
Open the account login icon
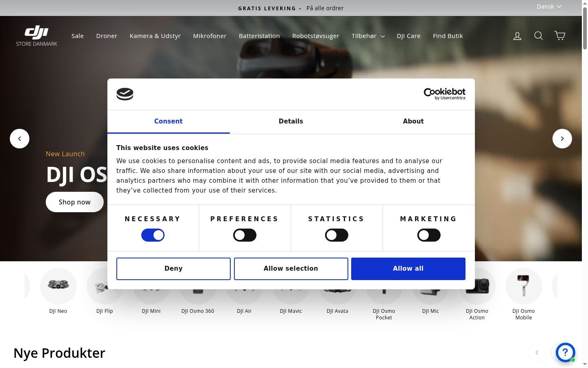tap(517, 36)
